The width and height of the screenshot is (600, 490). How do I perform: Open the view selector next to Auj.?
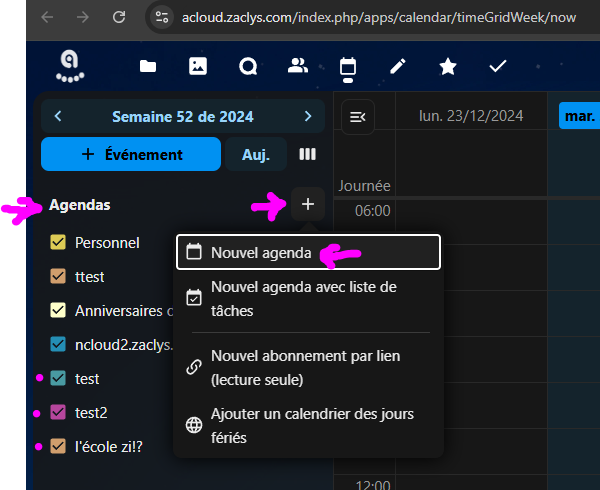tap(308, 155)
